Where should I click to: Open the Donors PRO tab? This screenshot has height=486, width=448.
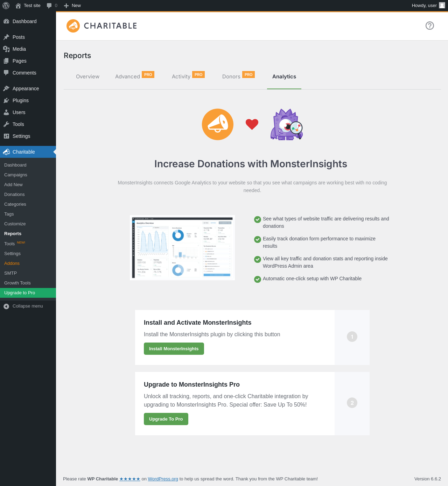click(238, 76)
